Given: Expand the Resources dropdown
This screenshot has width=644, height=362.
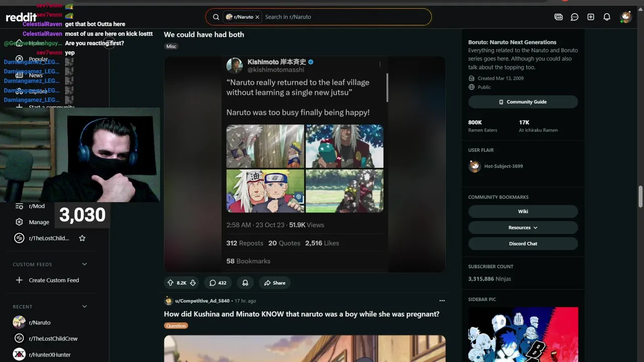Looking at the screenshot, I should 523,227.
